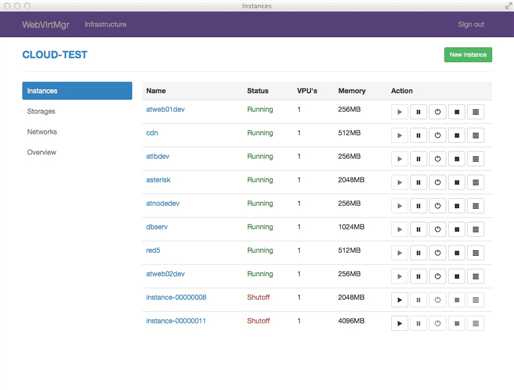Image resolution: width=514 pixels, height=390 pixels.
Task: Start instance-00000008 with play icon
Action: (x=399, y=300)
